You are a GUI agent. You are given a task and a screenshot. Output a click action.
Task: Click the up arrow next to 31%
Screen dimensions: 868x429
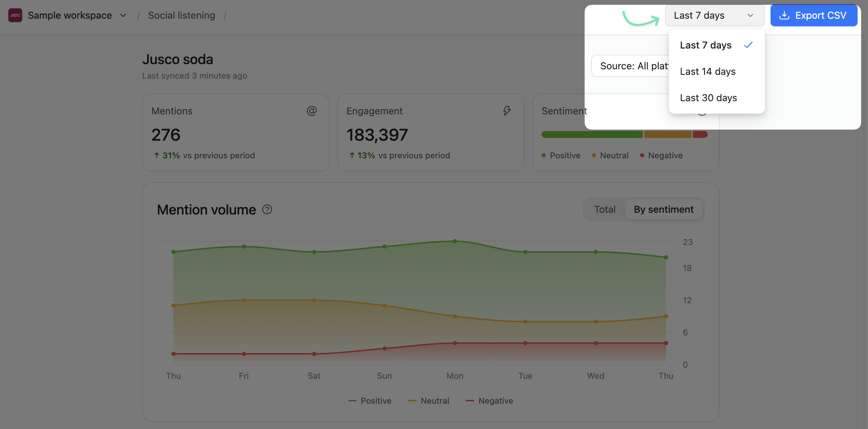[x=157, y=156]
